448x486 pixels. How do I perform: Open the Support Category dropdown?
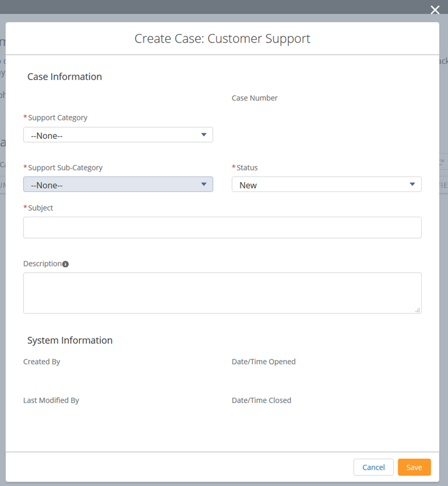click(118, 134)
